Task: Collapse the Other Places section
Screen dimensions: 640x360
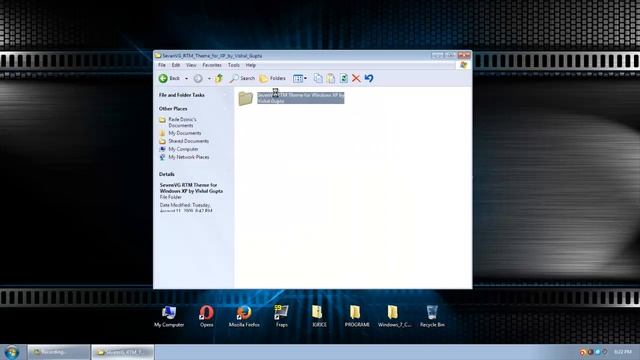Action: click(x=225, y=109)
